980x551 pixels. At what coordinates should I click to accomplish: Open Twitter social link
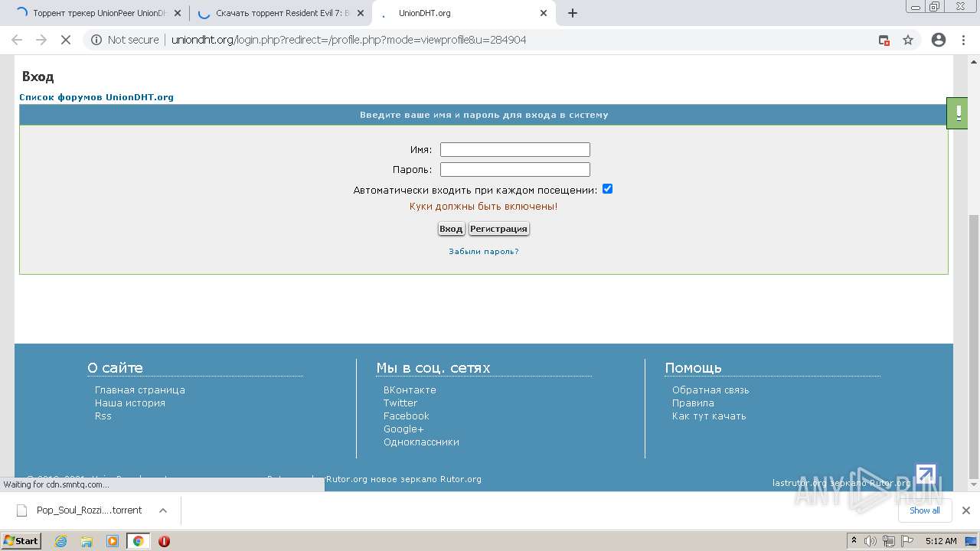(400, 403)
